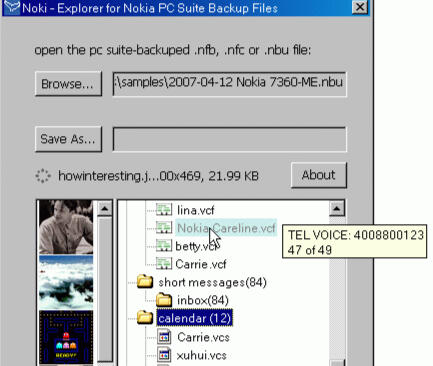Select the Pac-Man game thumbnail
The height and width of the screenshot is (366, 433).
66,337
